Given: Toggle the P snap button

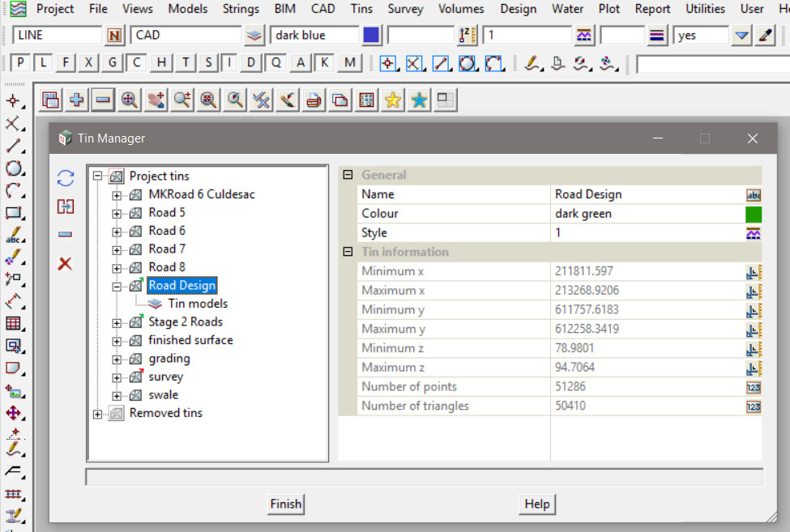Looking at the screenshot, I should 20,63.
